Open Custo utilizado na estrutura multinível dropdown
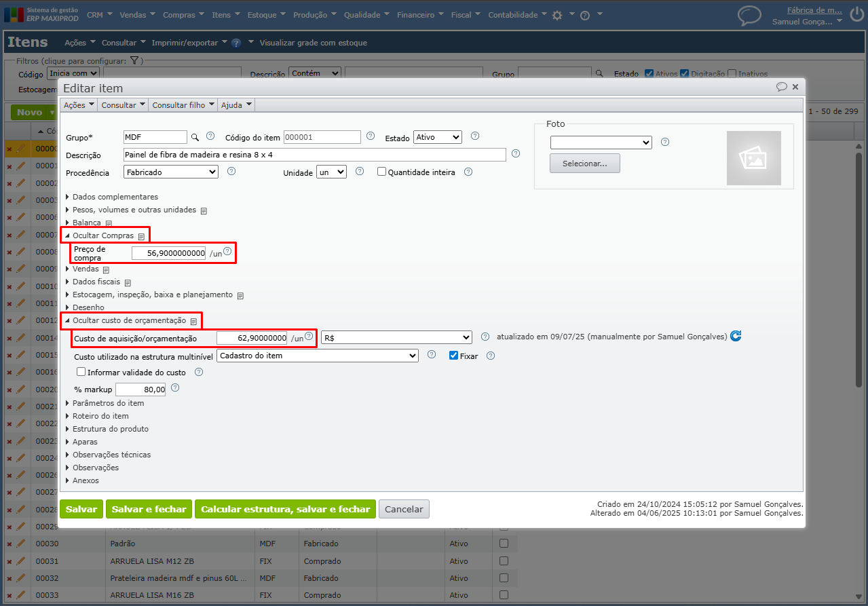 317,356
